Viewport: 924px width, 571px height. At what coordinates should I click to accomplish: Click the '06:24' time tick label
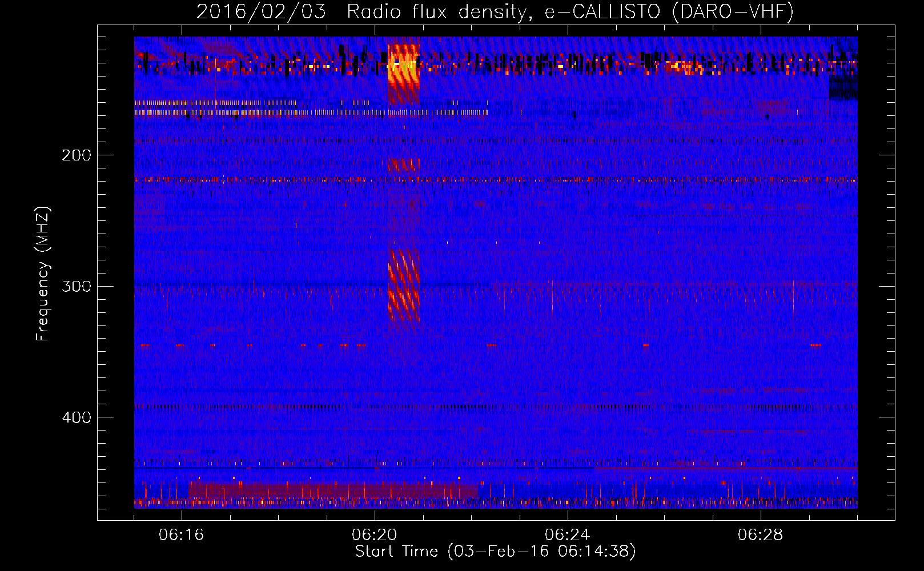pyautogui.click(x=568, y=535)
